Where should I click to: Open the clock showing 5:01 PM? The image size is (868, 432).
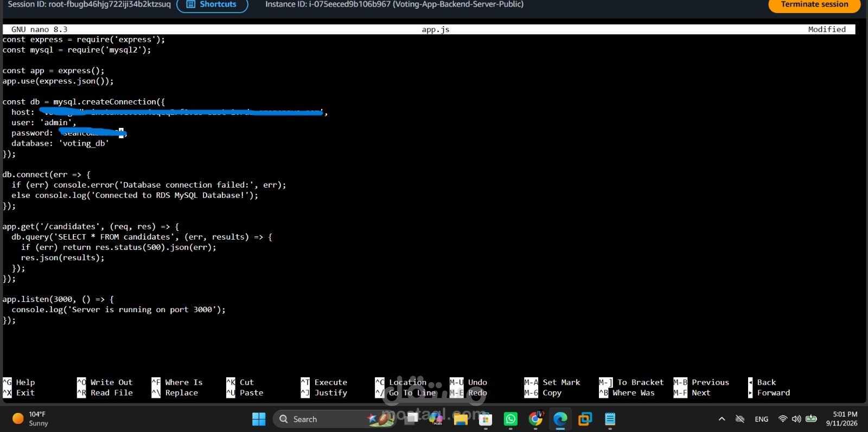coord(841,418)
